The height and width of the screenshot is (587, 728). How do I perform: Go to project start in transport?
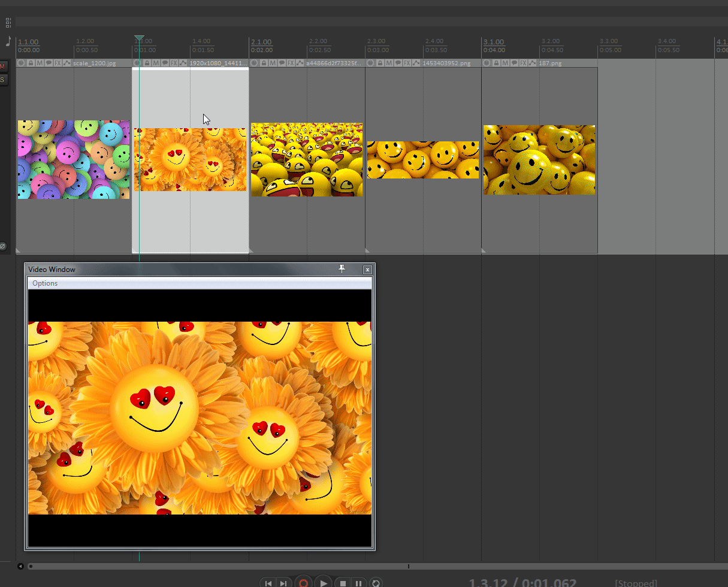(268, 583)
